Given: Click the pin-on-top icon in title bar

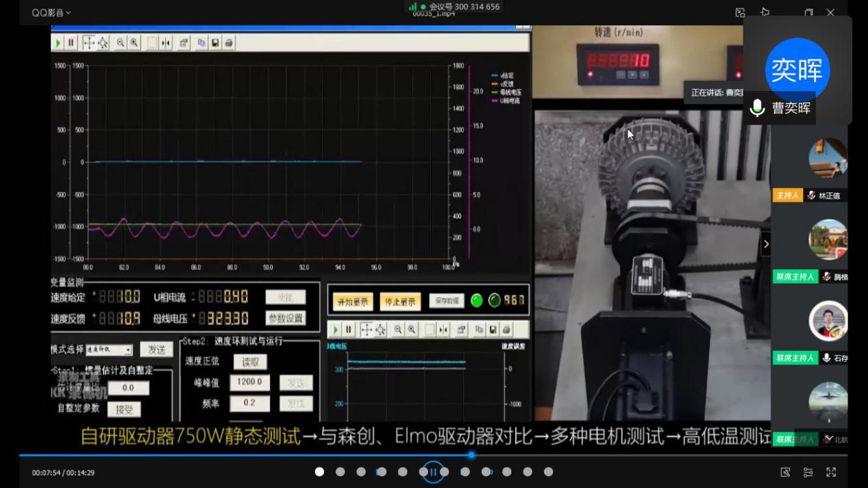Looking at the screenshot, I should coord(765,12).
